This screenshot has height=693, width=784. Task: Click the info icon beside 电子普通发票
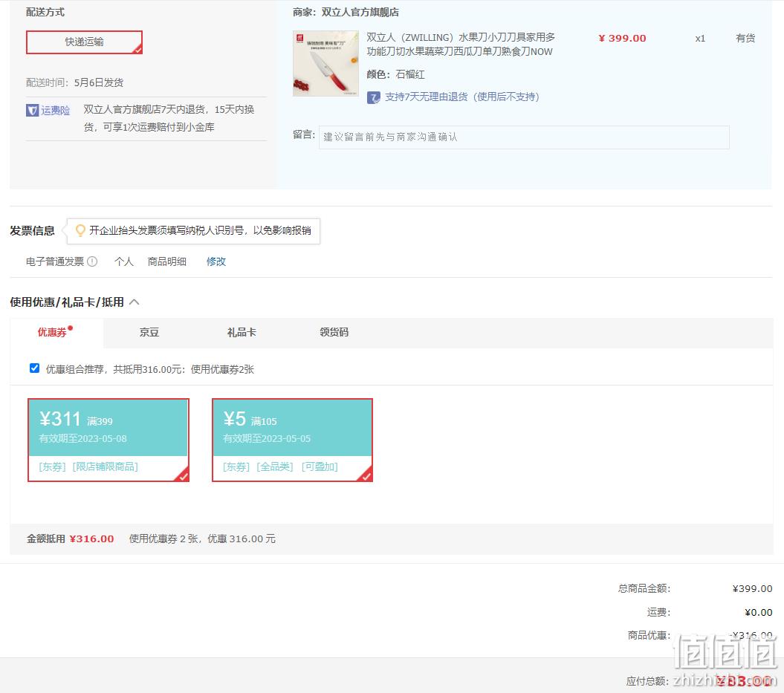tap(92, 261)
